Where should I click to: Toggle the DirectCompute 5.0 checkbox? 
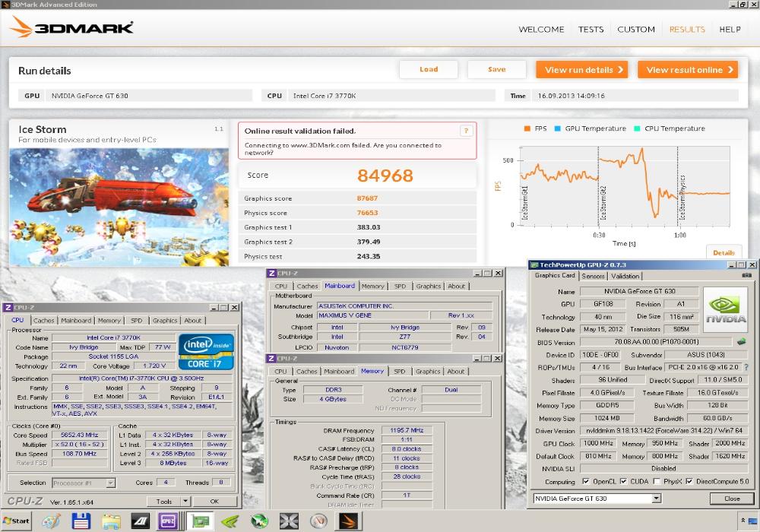point(689,481)
